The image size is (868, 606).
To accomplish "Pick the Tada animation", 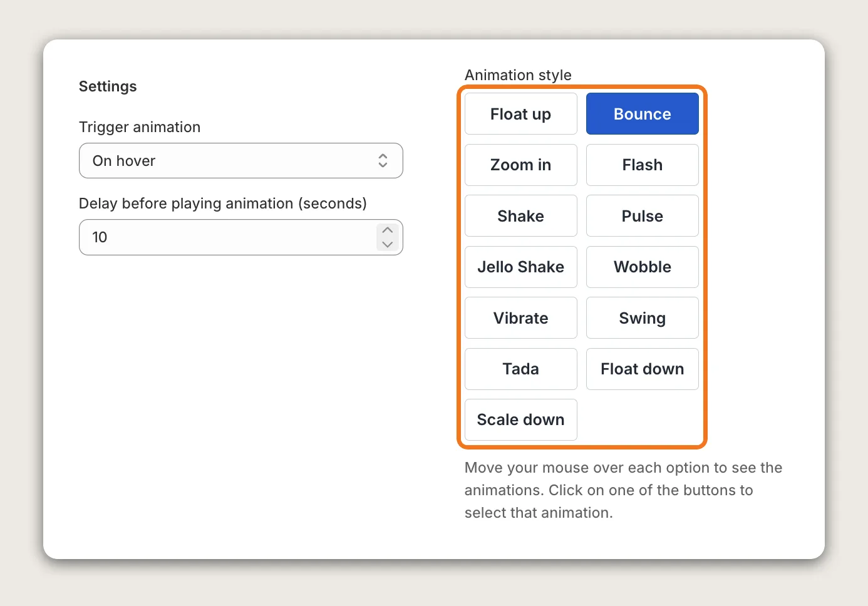I will [x=520, y=369].
